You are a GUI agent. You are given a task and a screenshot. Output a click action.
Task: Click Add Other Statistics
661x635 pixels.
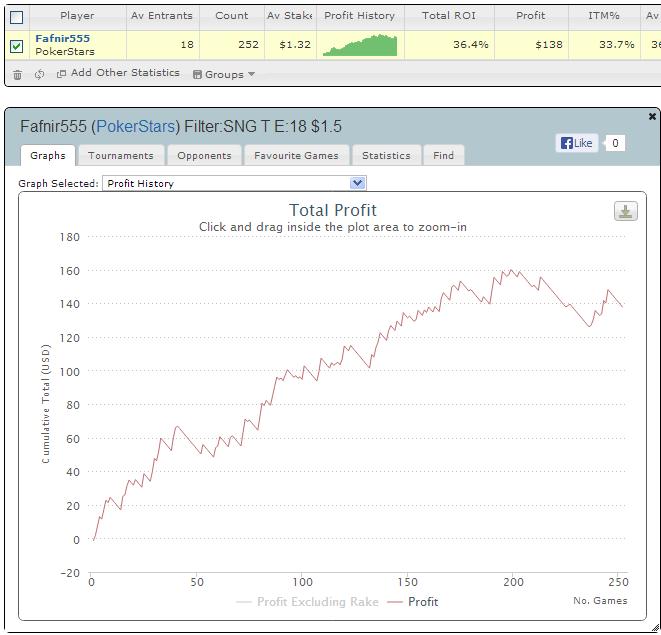(x=118, y=73)
